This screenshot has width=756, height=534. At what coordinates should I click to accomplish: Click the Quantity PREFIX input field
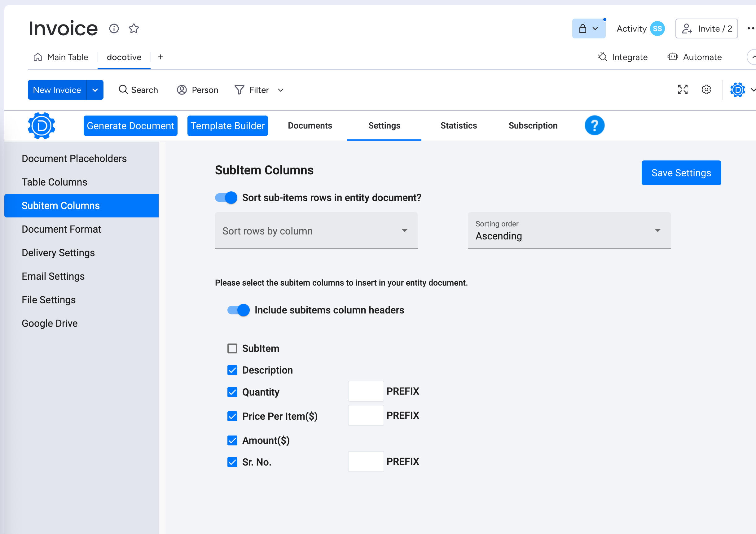click(x=366, y=391)
